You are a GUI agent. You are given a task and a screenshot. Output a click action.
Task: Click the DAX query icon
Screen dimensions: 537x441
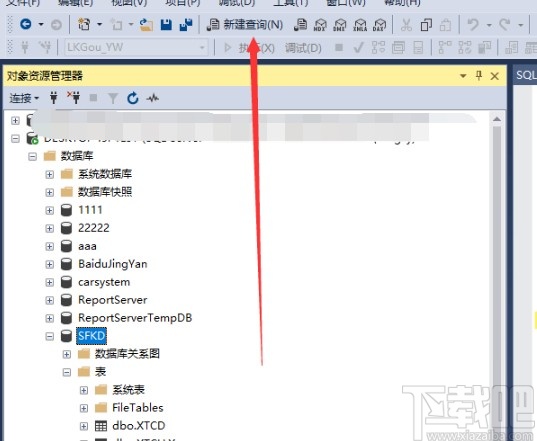click(x=379, y=25)
